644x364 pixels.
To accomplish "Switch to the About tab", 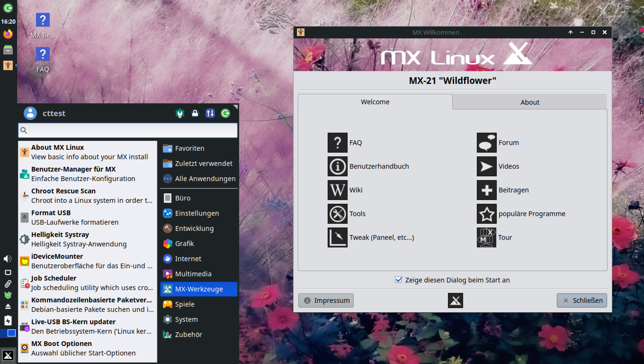I will coord(529,102).
